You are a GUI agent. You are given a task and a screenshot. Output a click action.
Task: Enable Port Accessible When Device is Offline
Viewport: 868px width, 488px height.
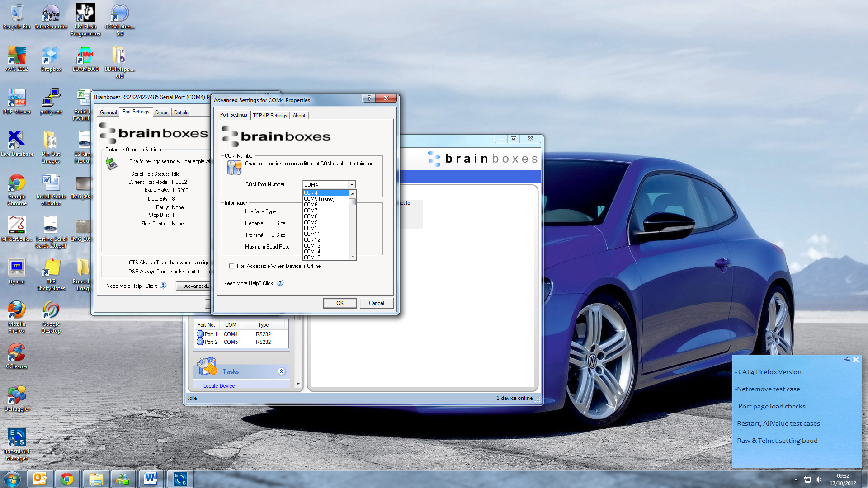[x=231, y=266]
